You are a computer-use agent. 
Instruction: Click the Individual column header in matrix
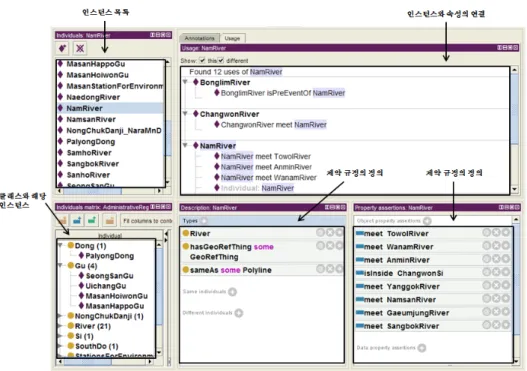(110, 235)
